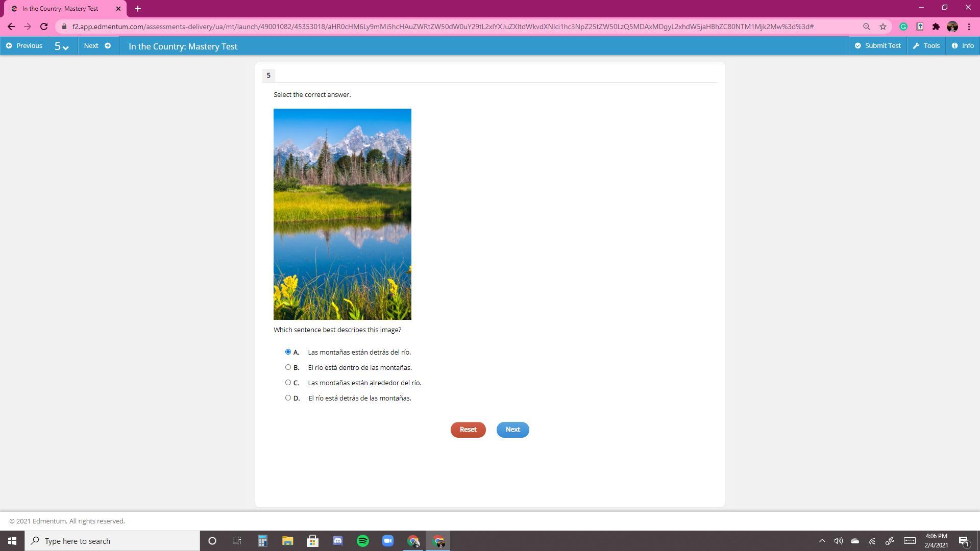Screen dimensions: 980x551
Task: Open the Grammarly extension icon
Action: click(903, 27)
